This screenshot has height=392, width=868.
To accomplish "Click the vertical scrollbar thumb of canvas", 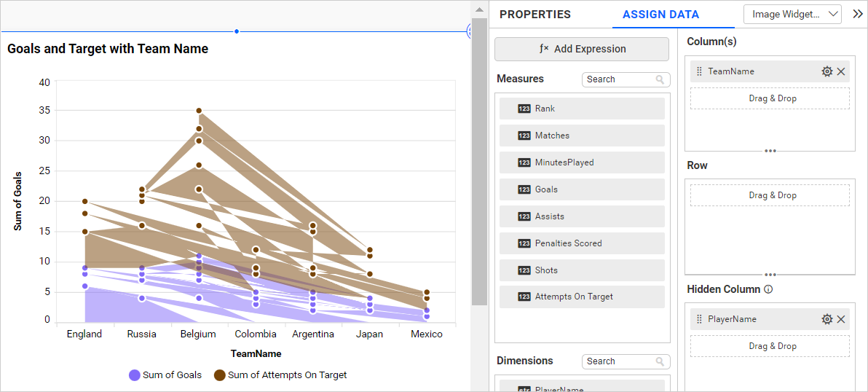I will tap(479, 160).
